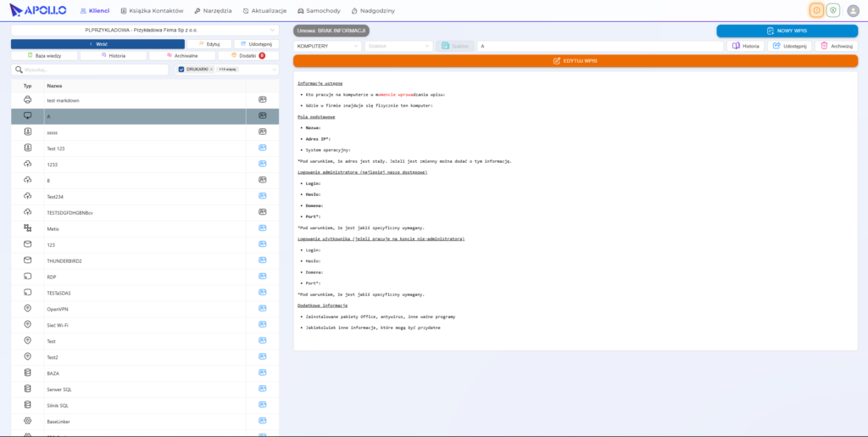Image resolution: width=868 pixels, height=437 pixels.
Task: Go to the Samochody menu item
Action: (319, 10)
